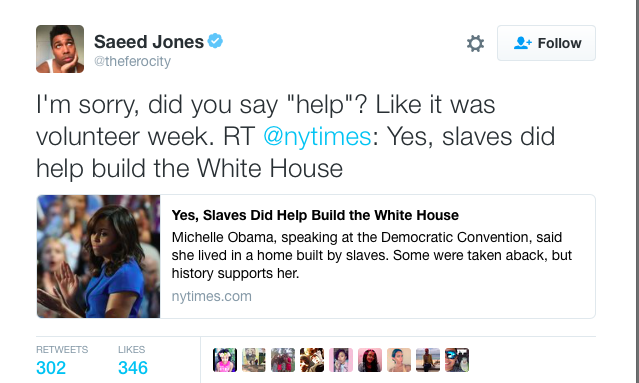Image resolution: width=639 pixels, height=383 pixels.
Task: View the 346 likes count
Action: click(x=133, y=368)
